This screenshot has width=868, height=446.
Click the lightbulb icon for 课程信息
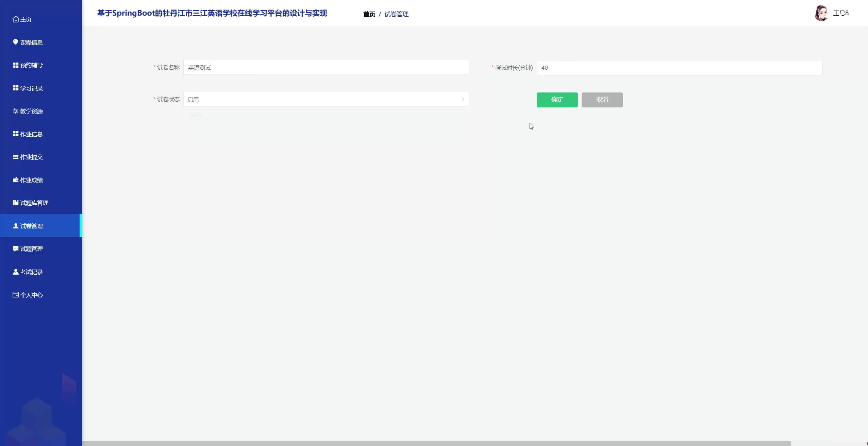(x=15, y=42)
